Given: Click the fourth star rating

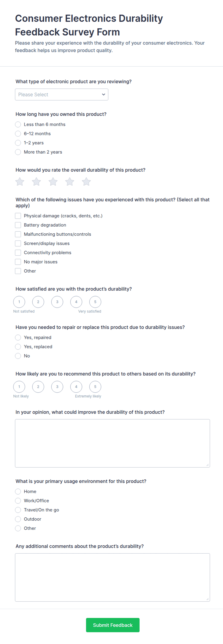Looking at the screenshot, I should (x=70, y=182).
